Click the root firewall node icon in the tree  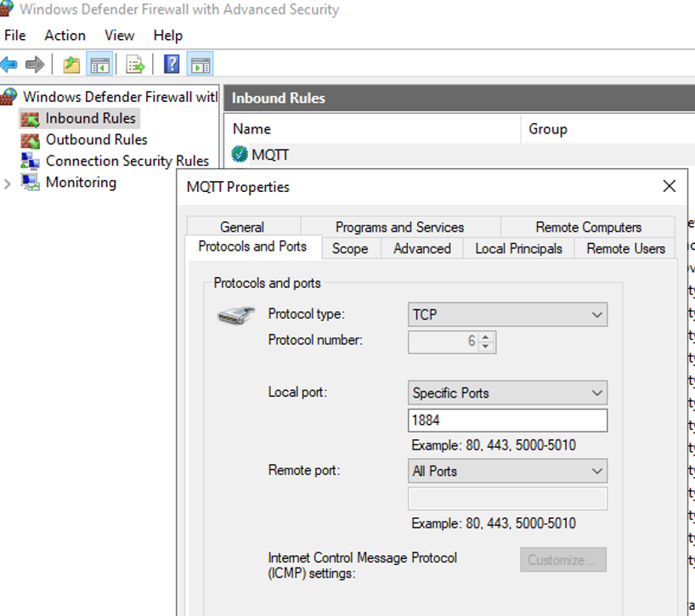(8, 97)
